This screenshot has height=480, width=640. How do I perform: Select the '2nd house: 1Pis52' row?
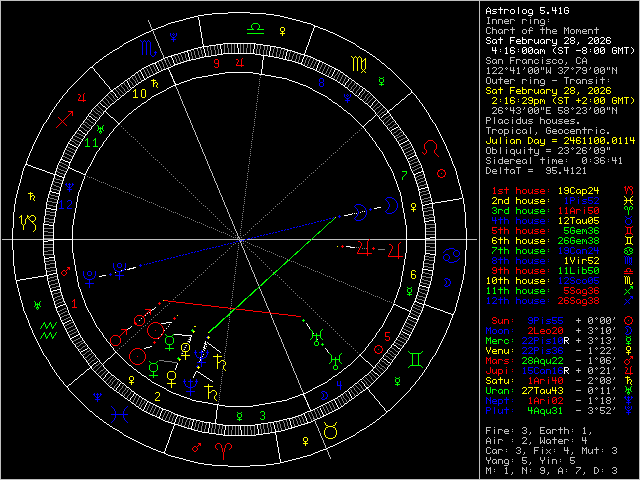click(562, 201)
